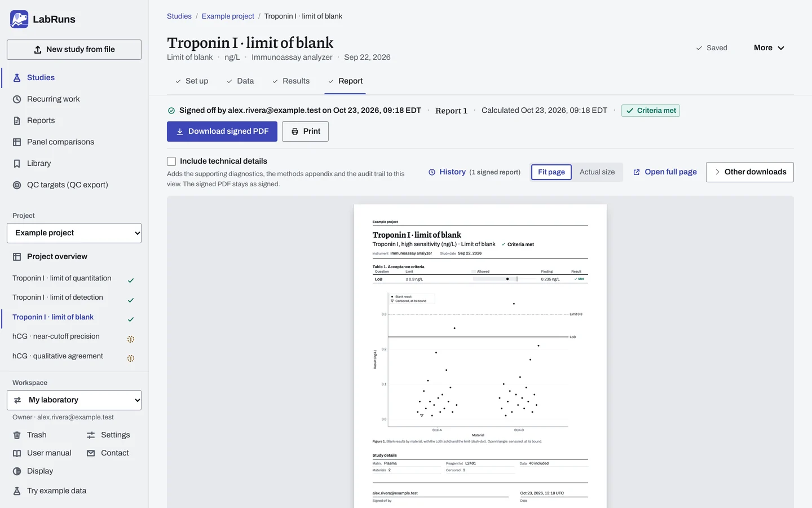This screenshot has width=812, height=508.
Task: Select the Fit page view option
Action: (551, 172)
